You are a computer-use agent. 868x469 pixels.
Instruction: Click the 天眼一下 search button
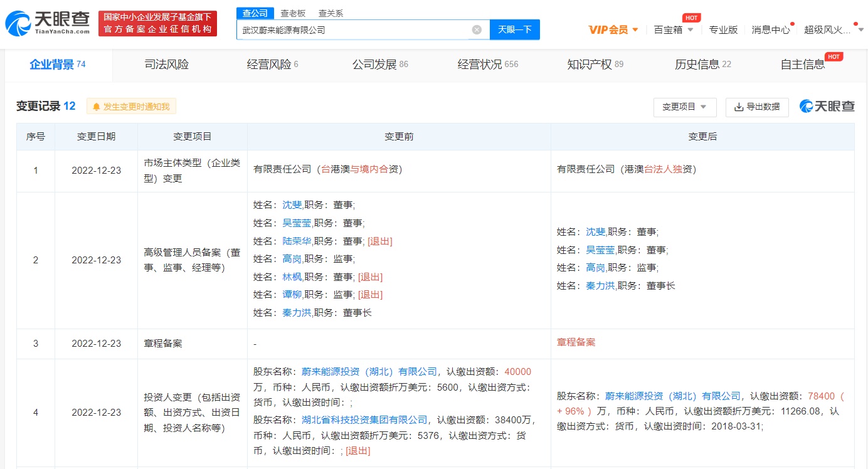pos(514,29)
